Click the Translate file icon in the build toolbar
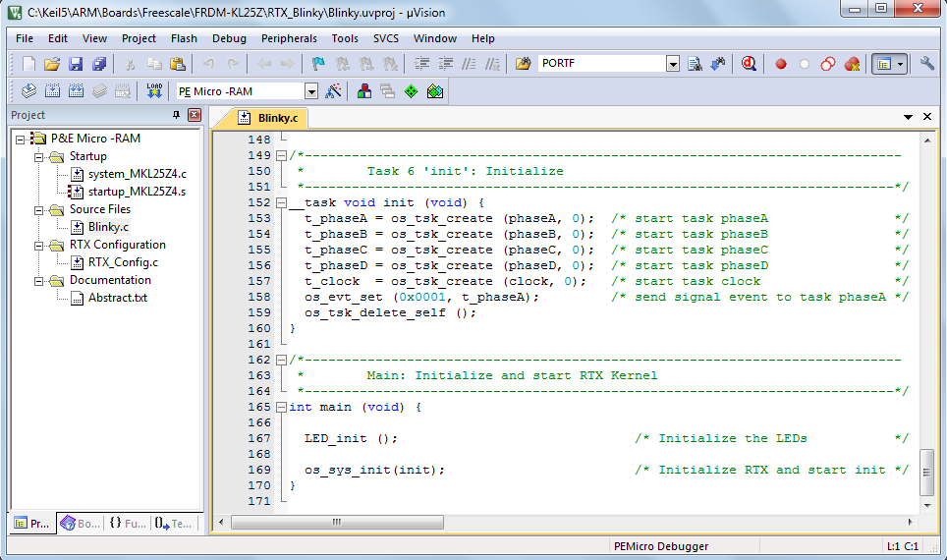The image size is (947, 560). [x=28, y=91]
